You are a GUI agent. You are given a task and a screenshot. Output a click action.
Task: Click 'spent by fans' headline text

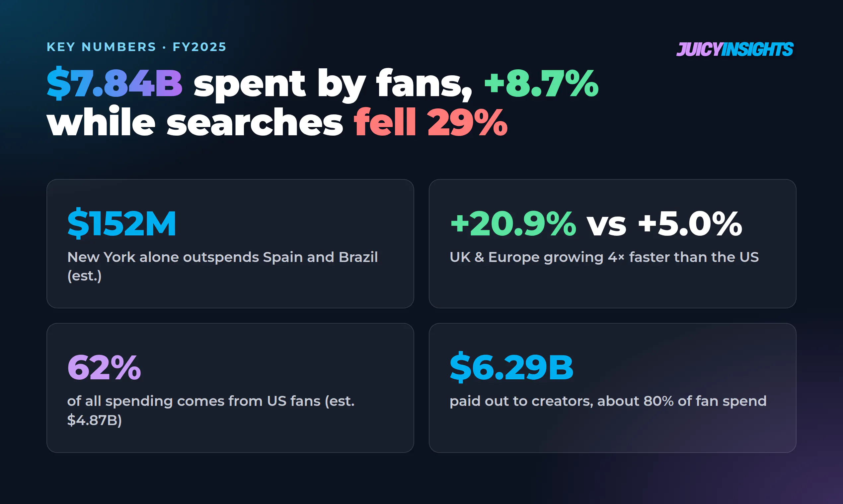[x=333, y=84]
